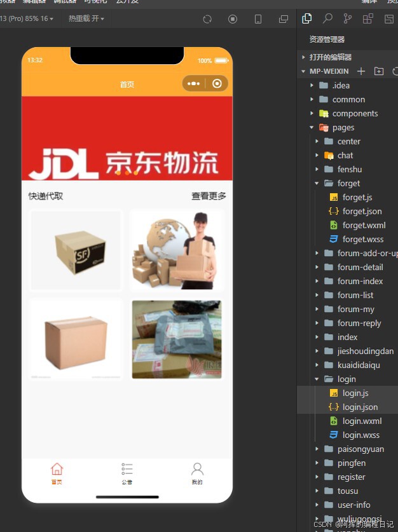Select the pingfen folder

[351, 463]
